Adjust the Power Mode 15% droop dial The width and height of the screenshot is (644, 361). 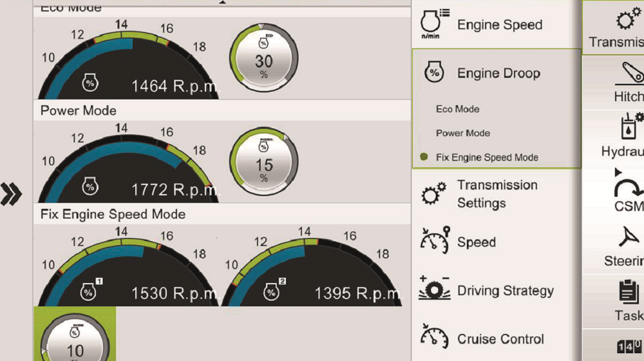[263, 164]
